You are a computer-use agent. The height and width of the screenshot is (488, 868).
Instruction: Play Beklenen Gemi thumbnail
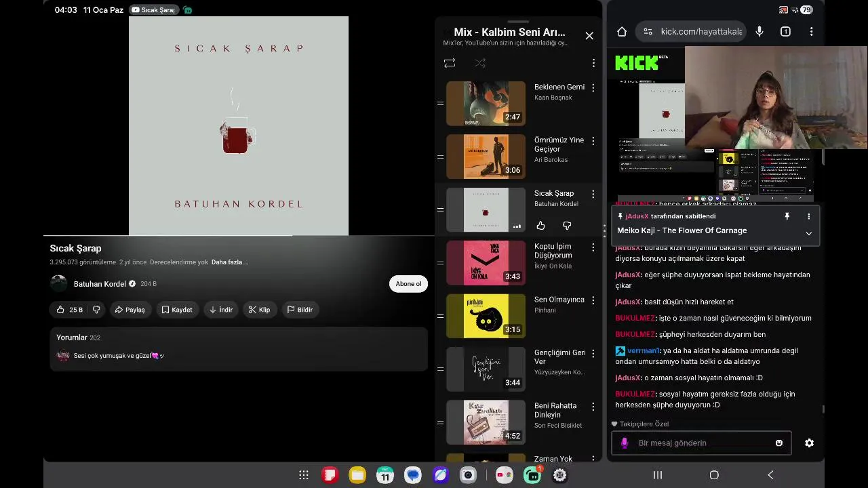486,104
